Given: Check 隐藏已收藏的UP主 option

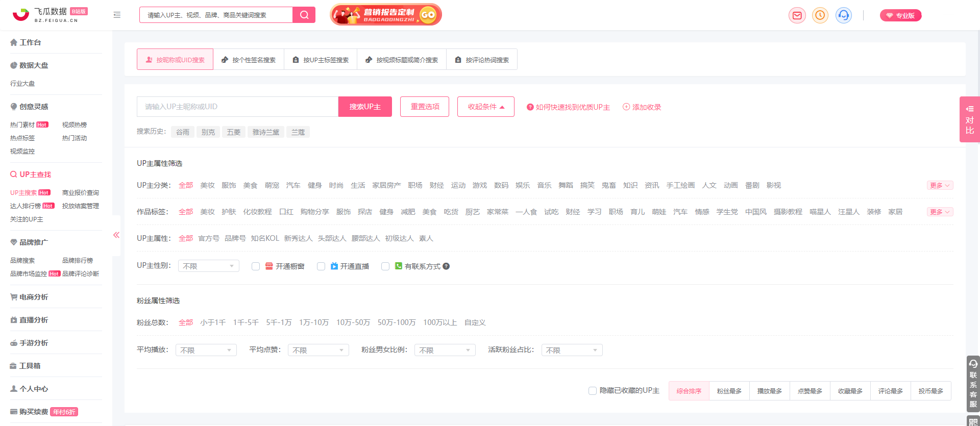Looking at the screenshot, I should (x=593, y=391).
